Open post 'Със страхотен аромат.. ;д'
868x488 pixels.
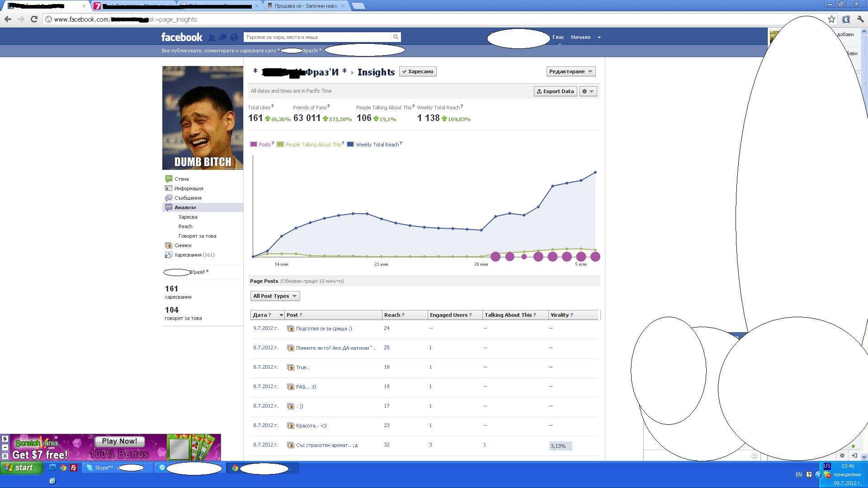click(x=326, y=445)
